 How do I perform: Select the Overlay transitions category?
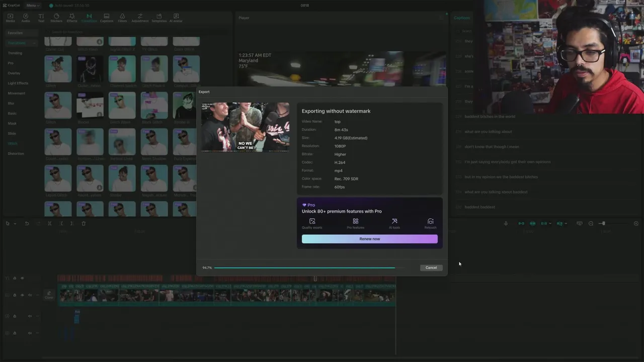pyautogui.click(x=14, y=73)
